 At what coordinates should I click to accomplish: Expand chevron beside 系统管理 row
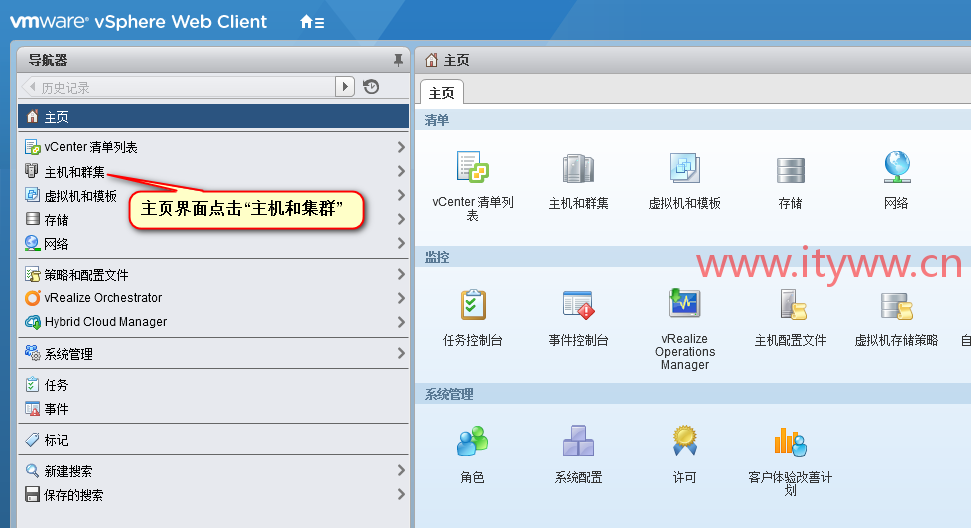click(401, 353)
